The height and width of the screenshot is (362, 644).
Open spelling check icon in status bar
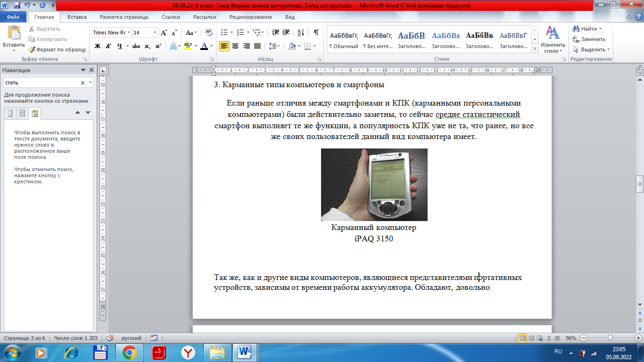coord(110,338)
